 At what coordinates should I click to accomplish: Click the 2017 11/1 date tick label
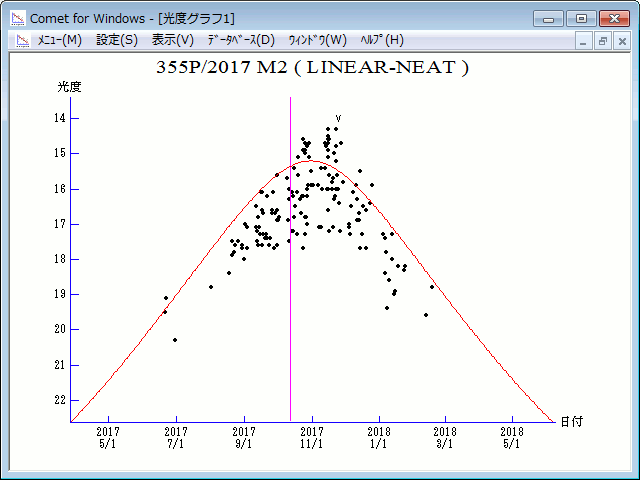point(312,438)
